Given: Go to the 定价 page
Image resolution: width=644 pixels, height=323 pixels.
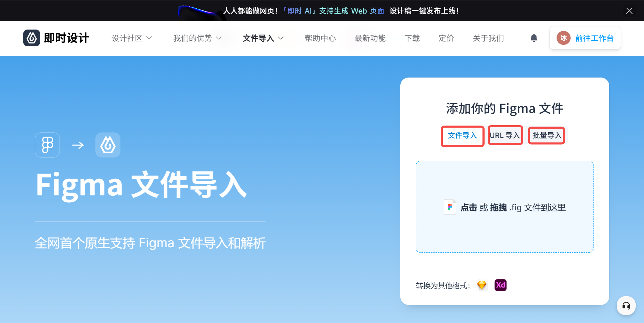Looking at the screenshot, I should click(x=446, y=38).
